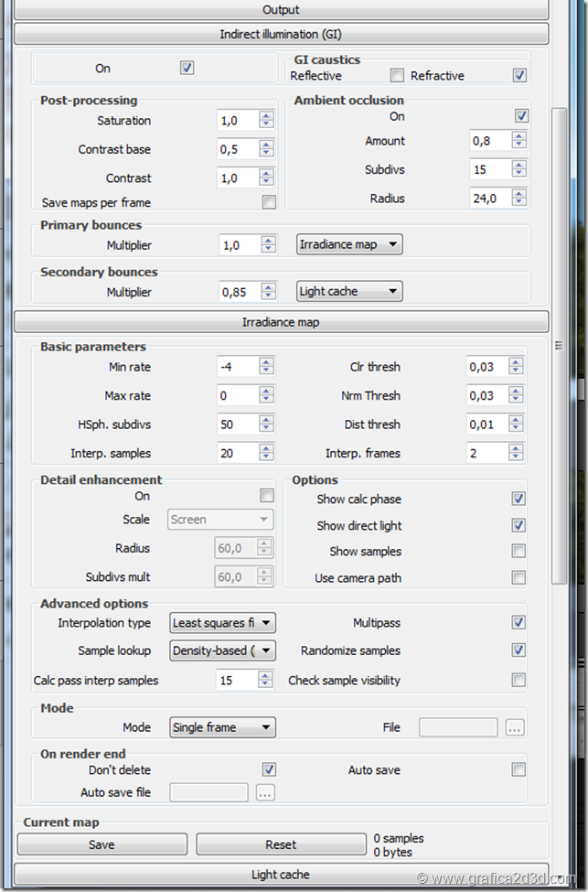Open Secondary bounces Light cache dropdown
The height and width of the screenshot is (892, 588).
point(350,292)
